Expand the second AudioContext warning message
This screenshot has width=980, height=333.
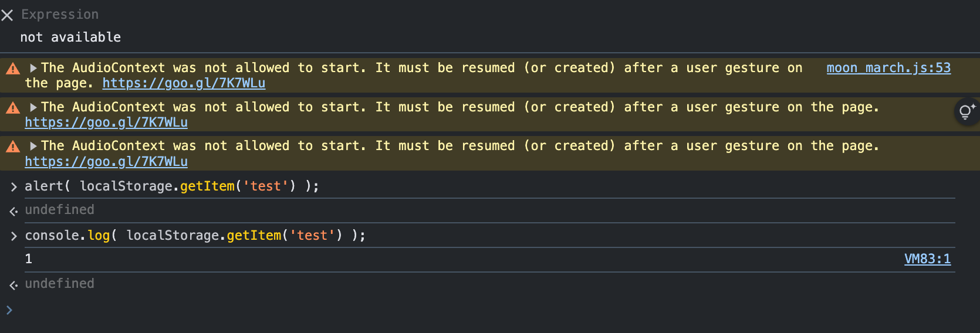click(33, 107)
